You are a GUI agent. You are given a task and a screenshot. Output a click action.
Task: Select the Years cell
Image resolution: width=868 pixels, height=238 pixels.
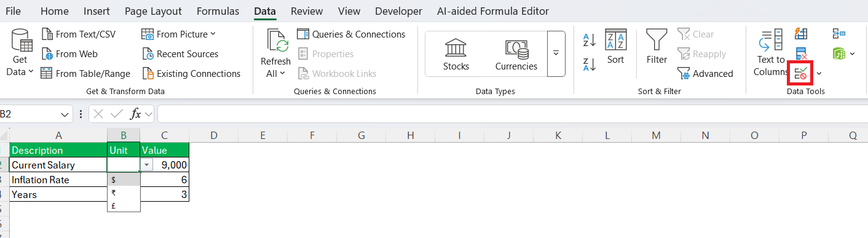pos(58,194)
